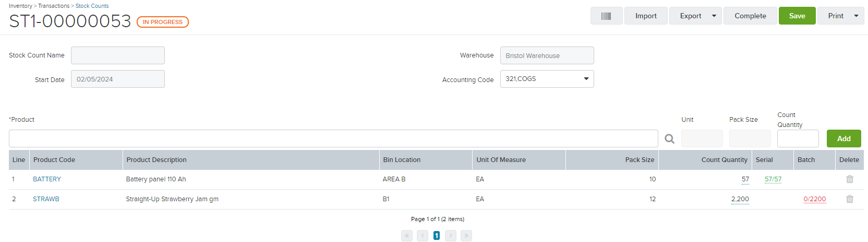Go to next page arrow
The image size is (868, 242).
coord(451,236)
